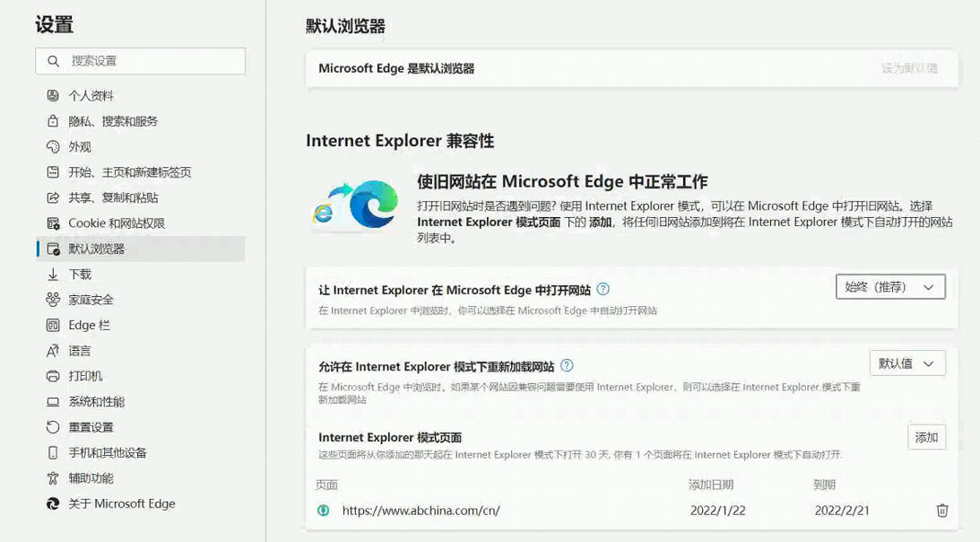Open the 始终（推荐）dropdown
Screen dimensions: 980x542
pos(889,287)
